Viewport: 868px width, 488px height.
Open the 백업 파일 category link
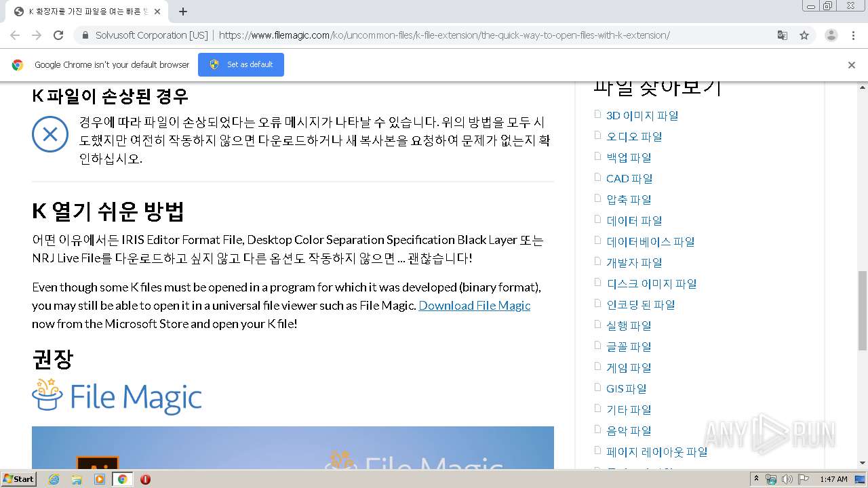[x=629, y=157]
